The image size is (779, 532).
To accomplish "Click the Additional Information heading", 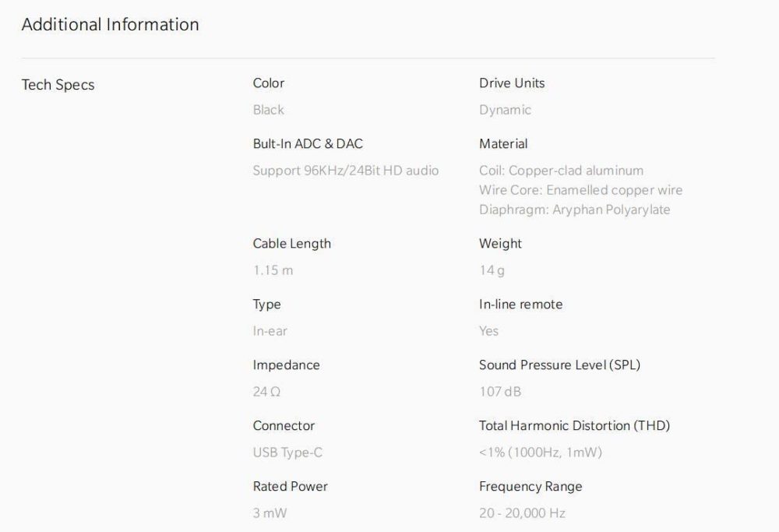I will pyautogui.click(x=110, y=25).
